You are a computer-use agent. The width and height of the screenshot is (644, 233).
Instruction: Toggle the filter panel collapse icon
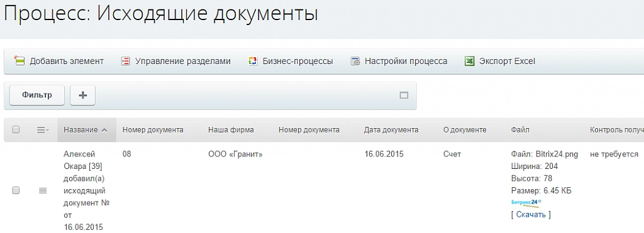pos(404,95)
